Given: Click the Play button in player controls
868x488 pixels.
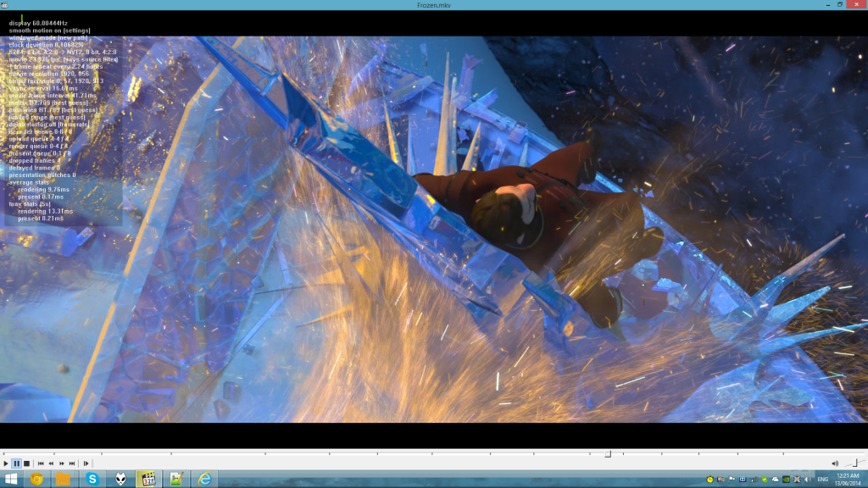Looking at the screenshot, I should [x=6, y=463].
